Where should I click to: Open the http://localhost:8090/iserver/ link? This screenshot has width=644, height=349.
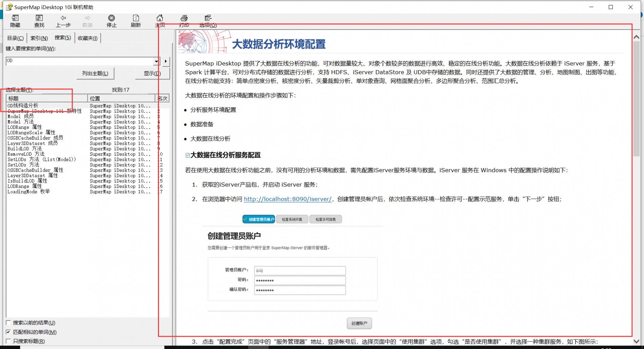click(288, 199)
